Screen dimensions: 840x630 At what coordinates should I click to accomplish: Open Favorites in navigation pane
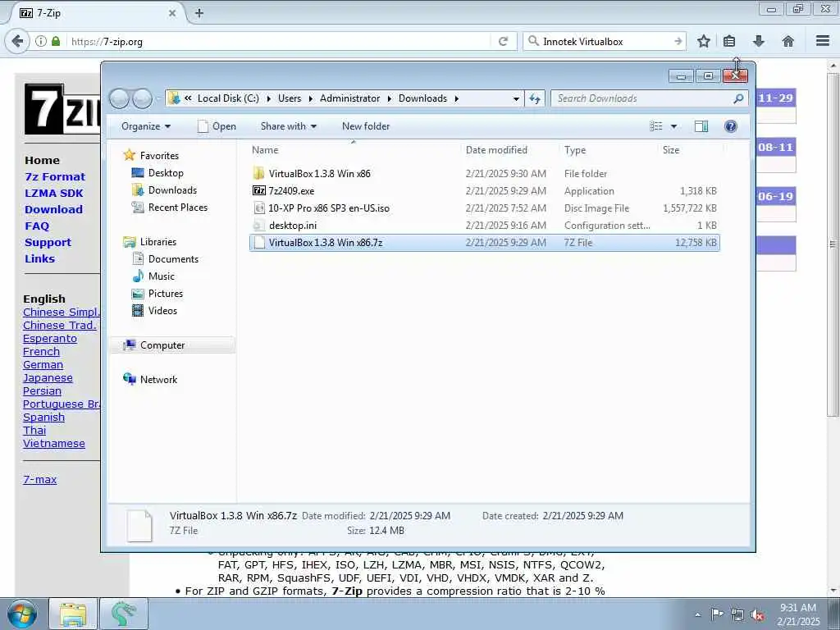[x=159, y=155]
